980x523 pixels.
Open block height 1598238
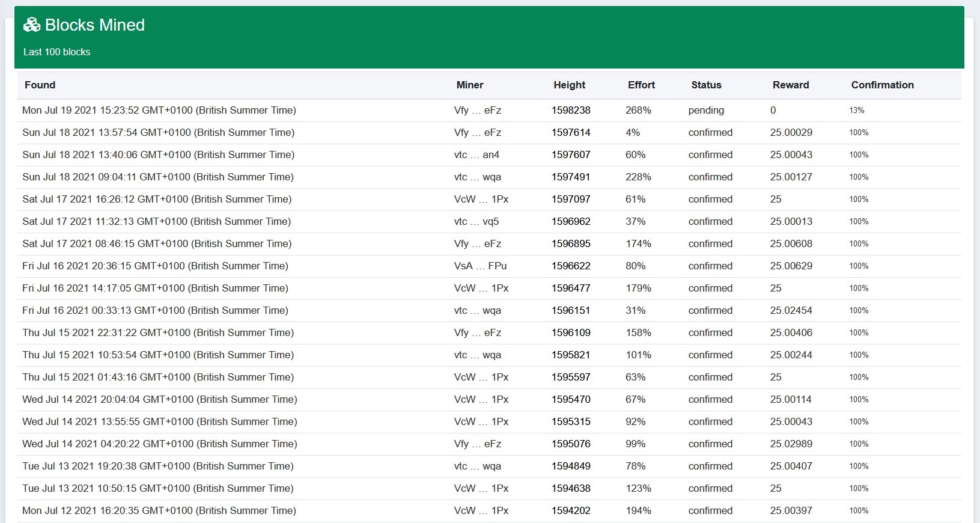click(x=571, y=110)
